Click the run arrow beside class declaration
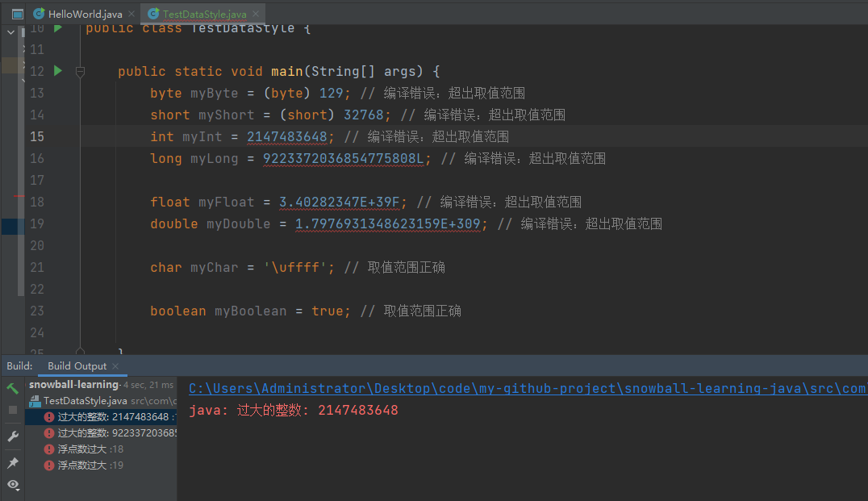 58,27
